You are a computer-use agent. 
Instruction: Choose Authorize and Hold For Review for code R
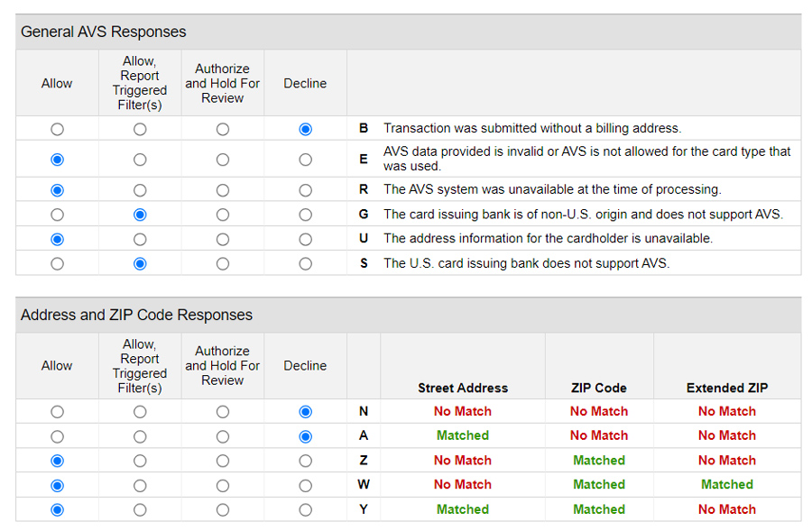(223, 190)
